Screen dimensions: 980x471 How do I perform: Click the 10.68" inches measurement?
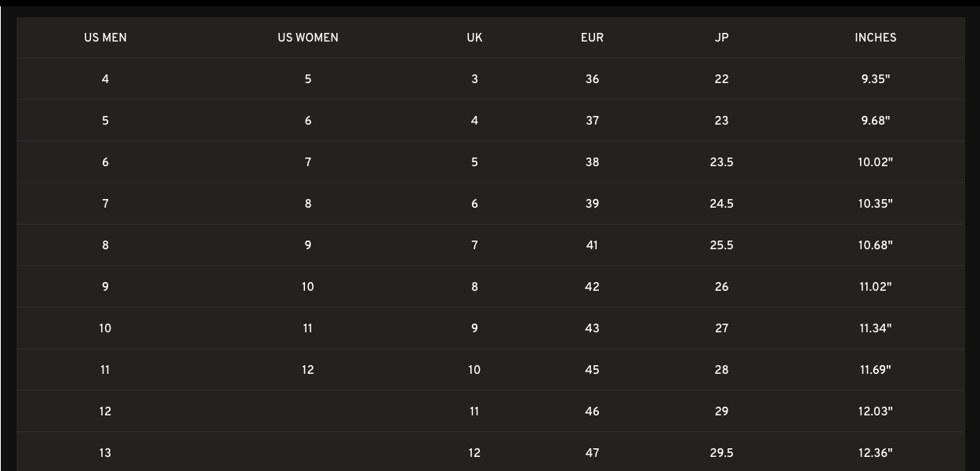[875, 245]
